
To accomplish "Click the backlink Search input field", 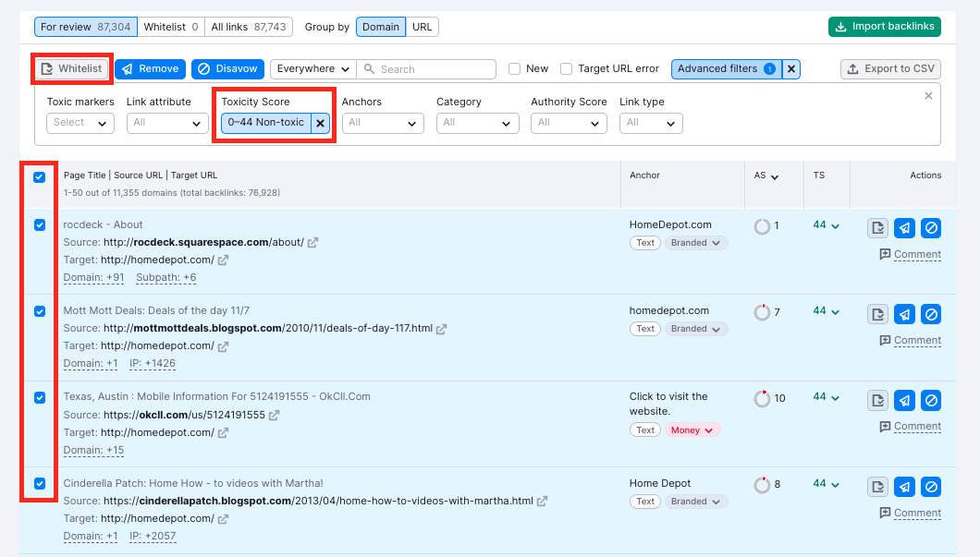I will pos(426,68).
